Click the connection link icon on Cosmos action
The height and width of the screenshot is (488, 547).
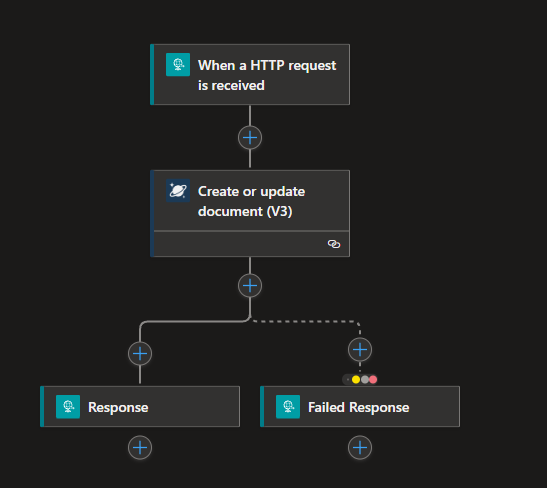[334, 244]
